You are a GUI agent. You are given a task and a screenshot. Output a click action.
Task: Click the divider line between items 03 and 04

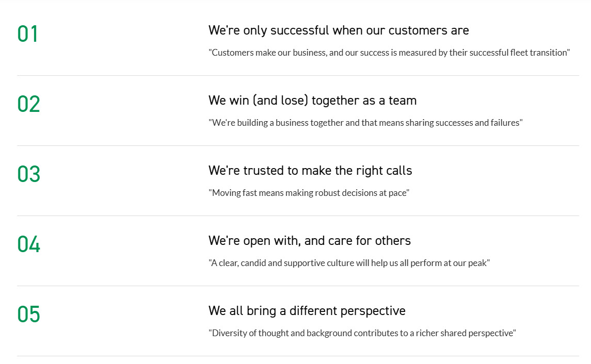[298, 216]
